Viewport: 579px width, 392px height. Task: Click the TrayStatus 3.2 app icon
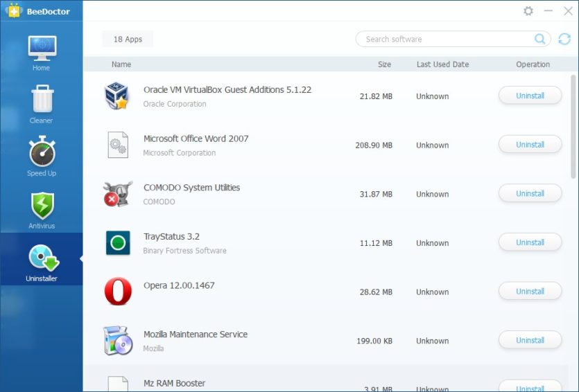point(118,243)
